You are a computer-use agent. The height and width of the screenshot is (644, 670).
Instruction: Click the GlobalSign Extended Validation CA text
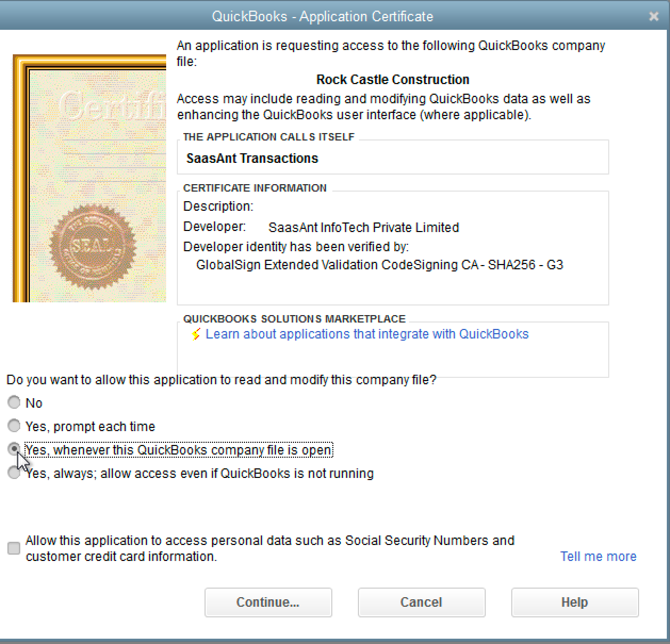(x=380, y=265)
